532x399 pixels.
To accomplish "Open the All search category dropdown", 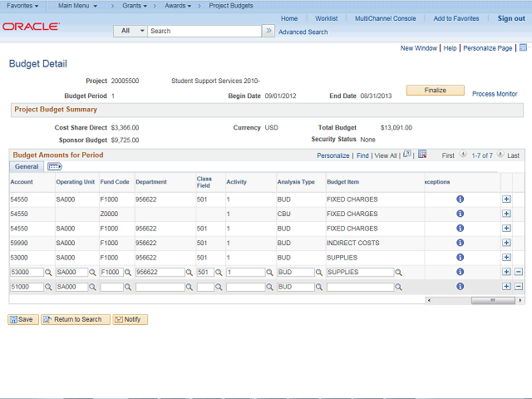I will point(131,31).
